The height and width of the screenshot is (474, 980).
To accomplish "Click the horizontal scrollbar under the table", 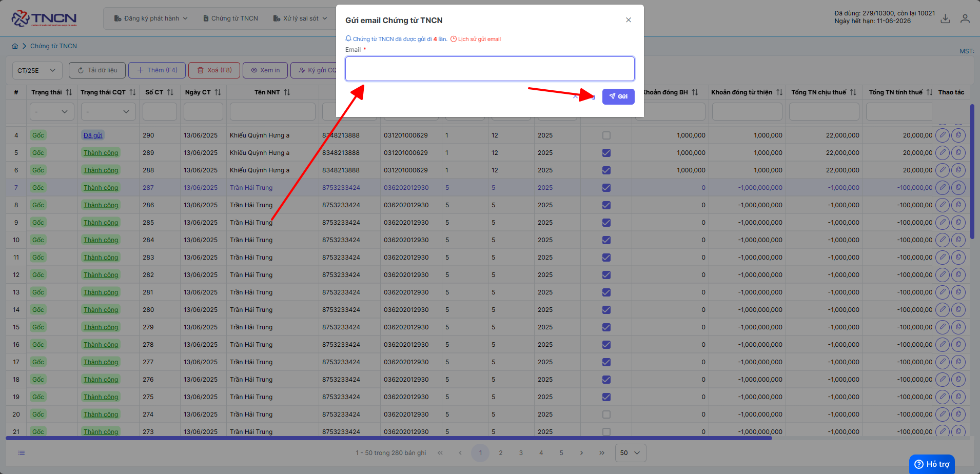I will pyautogui.click(x=388, y=438).
